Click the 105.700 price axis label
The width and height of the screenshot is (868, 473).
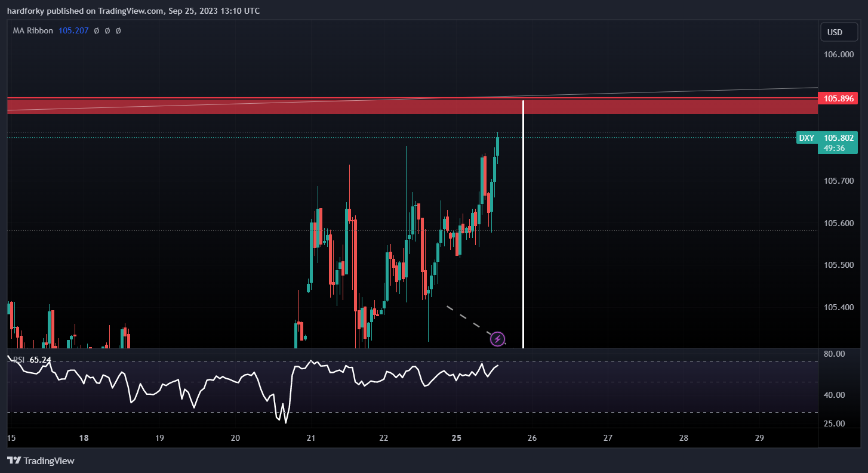[839, 180]
